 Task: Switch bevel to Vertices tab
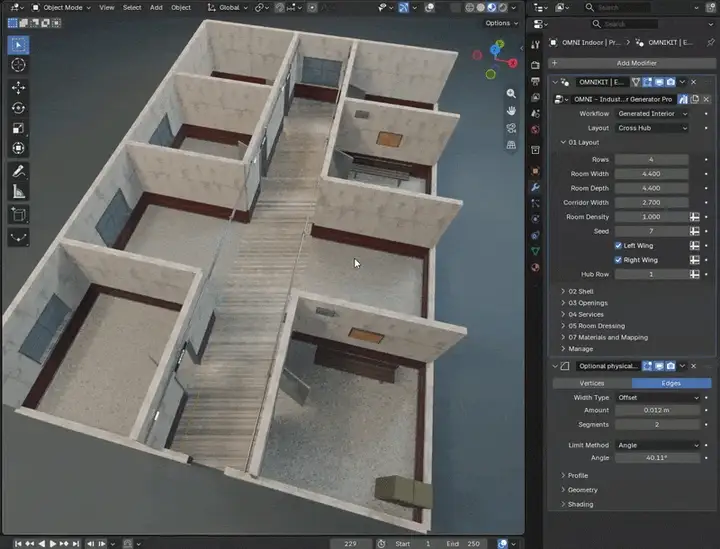[x=592, y=383]
